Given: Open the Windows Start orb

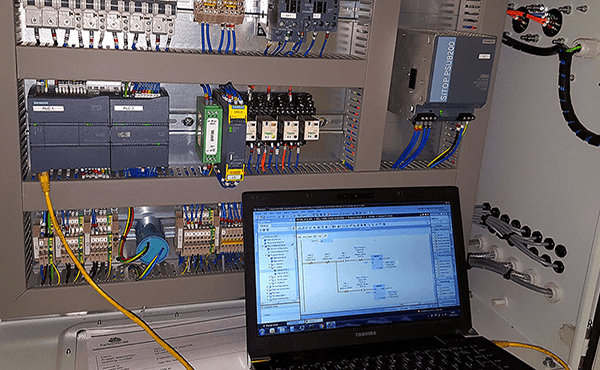Looking at the screenshot, I should point(262,332).
